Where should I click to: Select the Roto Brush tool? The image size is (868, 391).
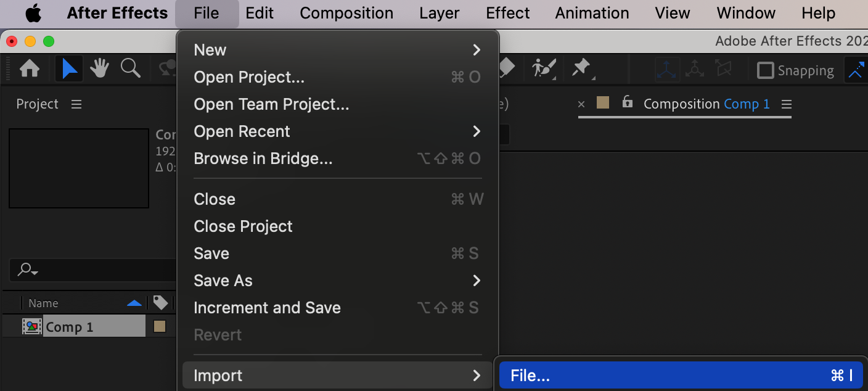(x=544, y=68)
